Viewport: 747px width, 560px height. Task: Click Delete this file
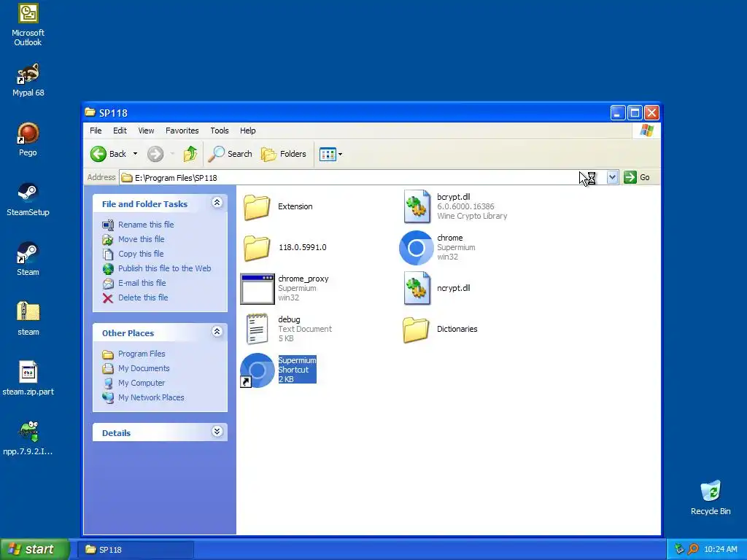(x=135, y=297)
